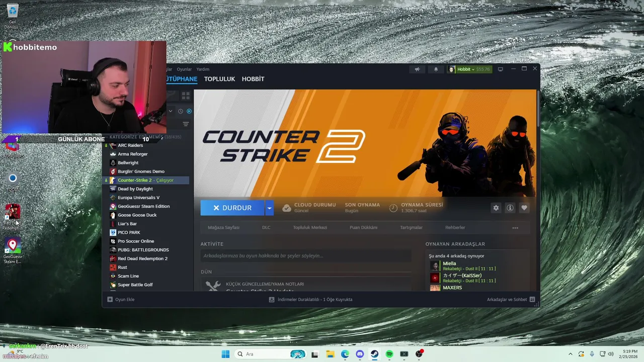Click the recent activity clock filter icon
This screenshot has width=644, height=362.
(181, 111)
